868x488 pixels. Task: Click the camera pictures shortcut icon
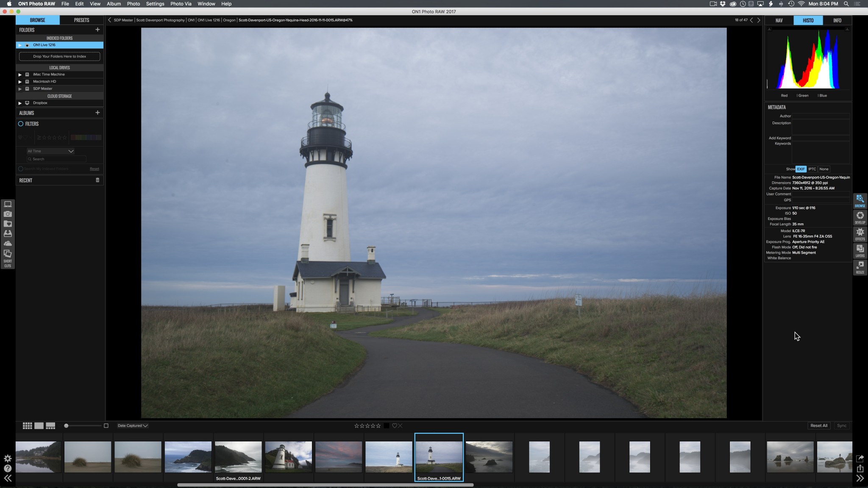point(8,214)
